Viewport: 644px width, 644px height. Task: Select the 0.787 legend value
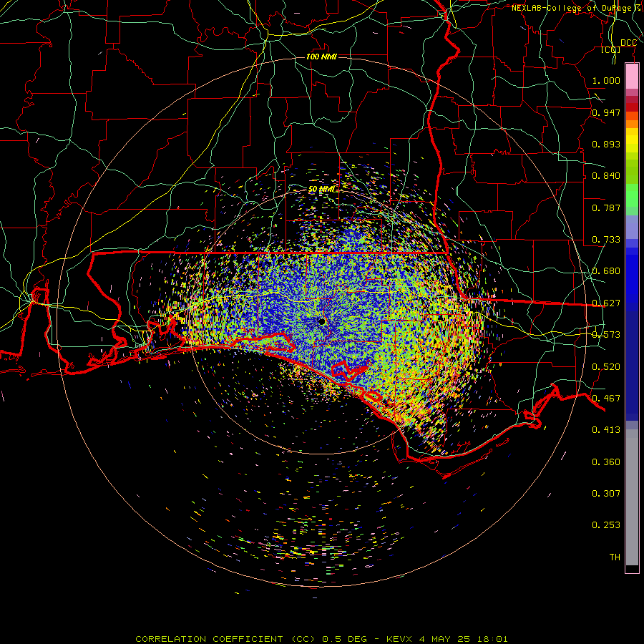click(606, 208)
